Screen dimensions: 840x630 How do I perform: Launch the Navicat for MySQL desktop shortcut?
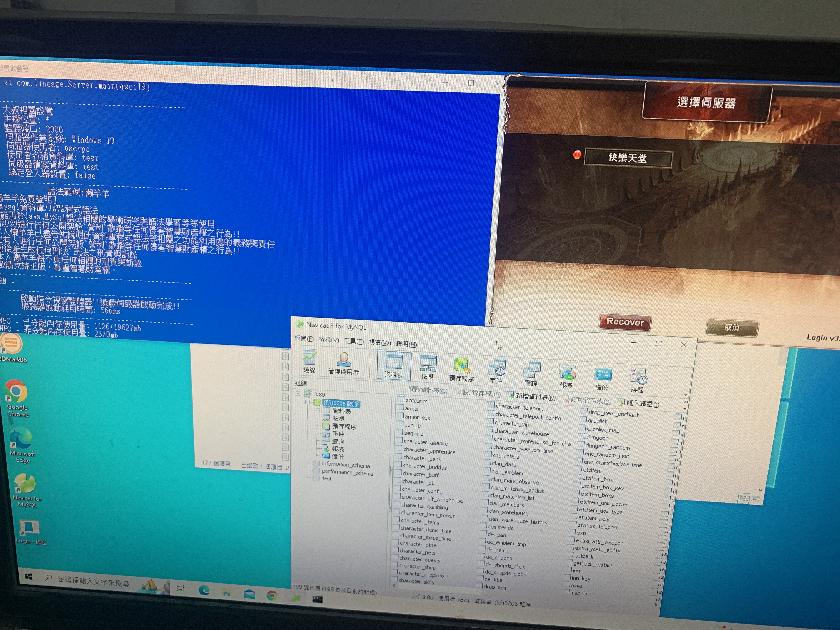coord(27,491)
